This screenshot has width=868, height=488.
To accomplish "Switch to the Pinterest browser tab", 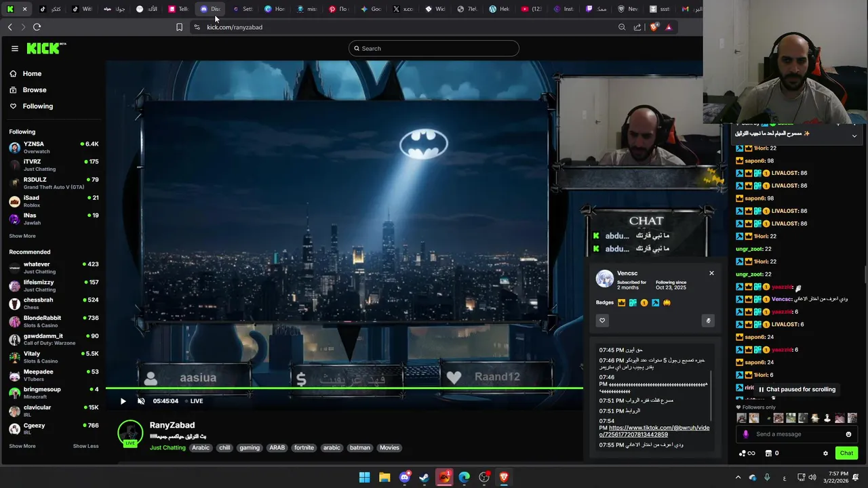I will coord(338,9).
